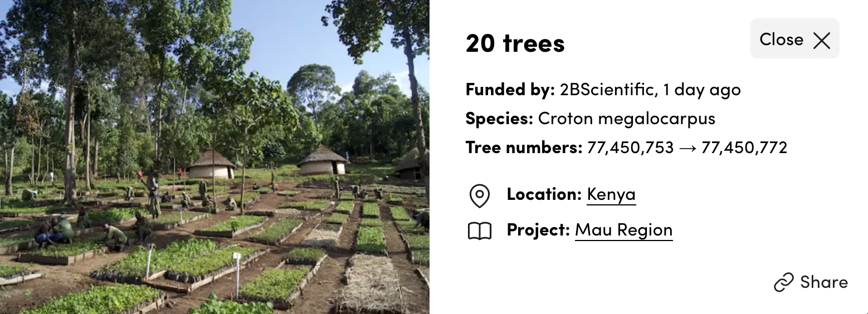Click the 'Tree numbers:' label
Image resolution: width=868 pixels, height=314 pixels.
(524, 148)
